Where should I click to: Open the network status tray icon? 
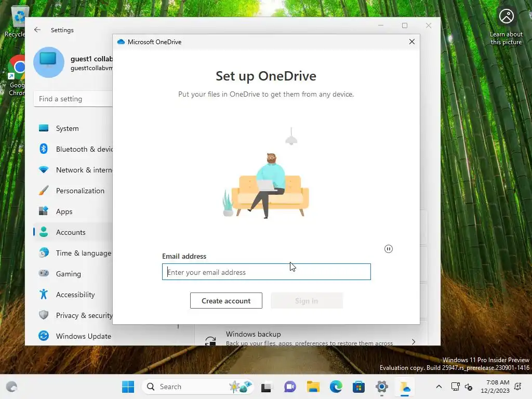(x=455, y=387)
